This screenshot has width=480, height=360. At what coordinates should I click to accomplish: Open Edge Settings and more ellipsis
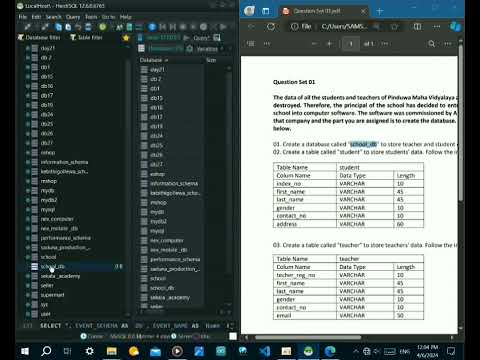pyautogui.click(x=437, y=27)
